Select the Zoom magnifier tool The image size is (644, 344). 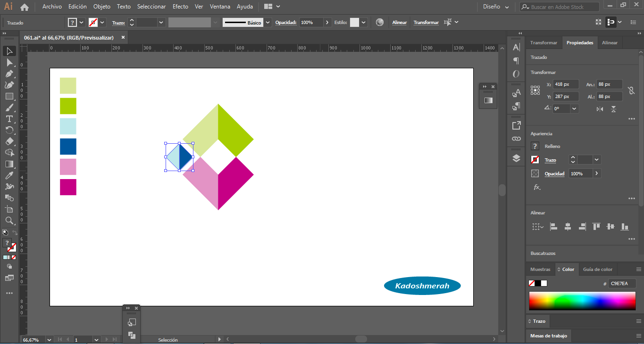[x=9, y=221]
